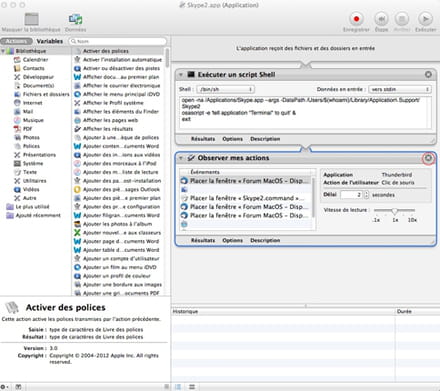Image resolution: width=440 pixels, height=391 pixels.
Task: Select the Autre library category
Action: pyautogui.click(x=29, y=198)
